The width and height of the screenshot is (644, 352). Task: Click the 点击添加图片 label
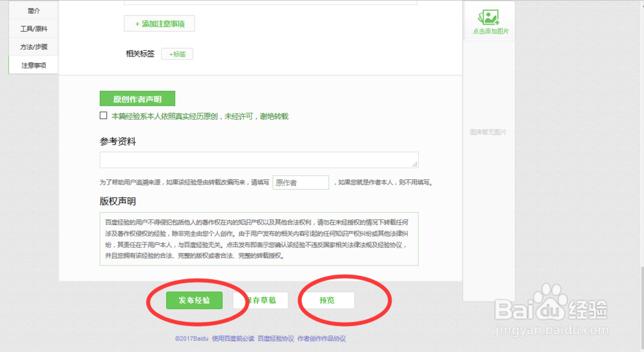(x=491, y=31)
